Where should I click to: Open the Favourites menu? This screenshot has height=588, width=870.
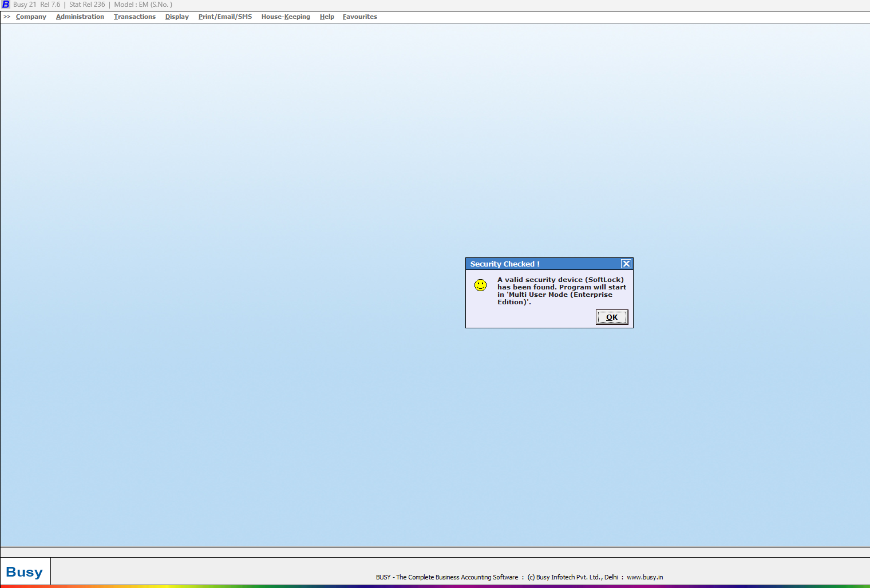[360, 17]
